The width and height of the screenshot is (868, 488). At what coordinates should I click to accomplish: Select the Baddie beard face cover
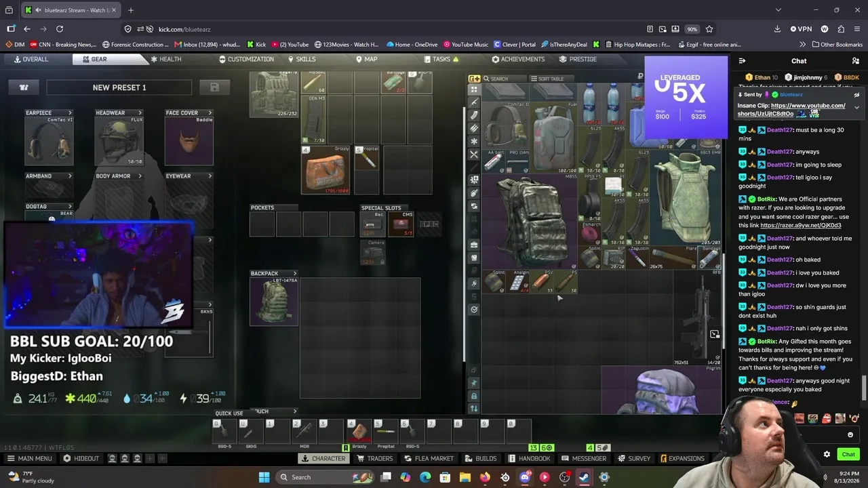click(x=189, y=141)
